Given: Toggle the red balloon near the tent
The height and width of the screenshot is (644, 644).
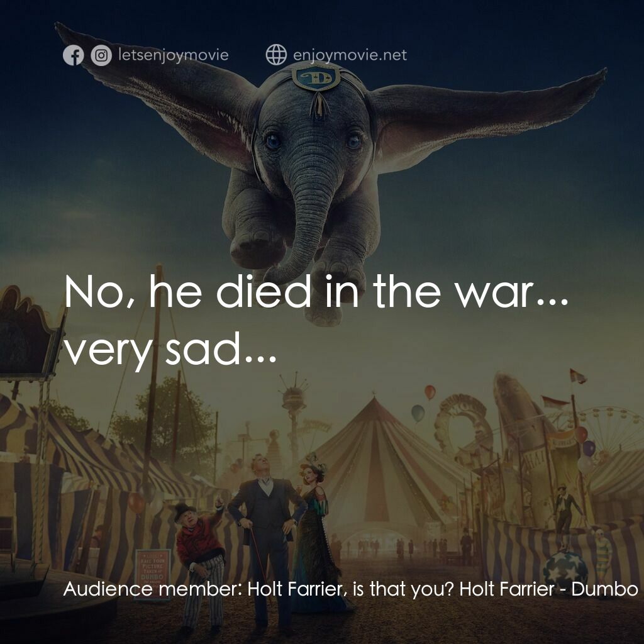Looking at the screenshot, I should 430,391.
